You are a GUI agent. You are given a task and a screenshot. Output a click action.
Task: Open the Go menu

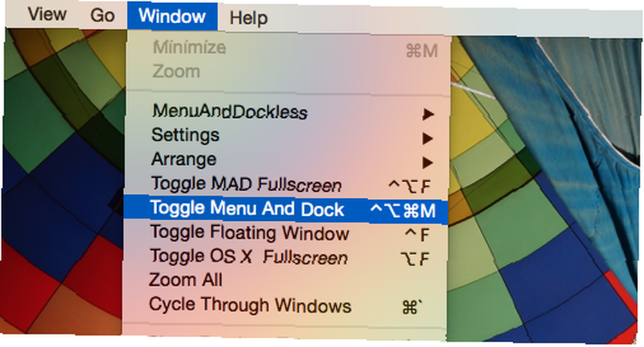pyautogui.click(x=102, y=15)
